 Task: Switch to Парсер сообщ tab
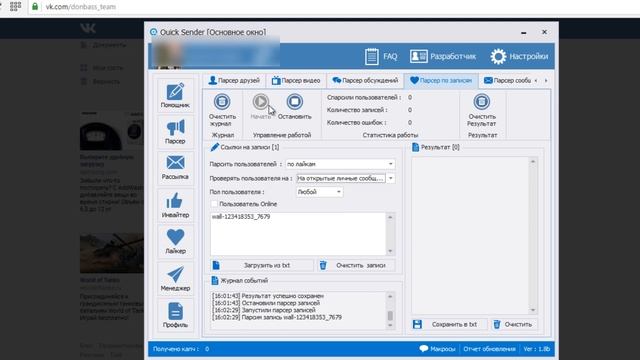507,80
